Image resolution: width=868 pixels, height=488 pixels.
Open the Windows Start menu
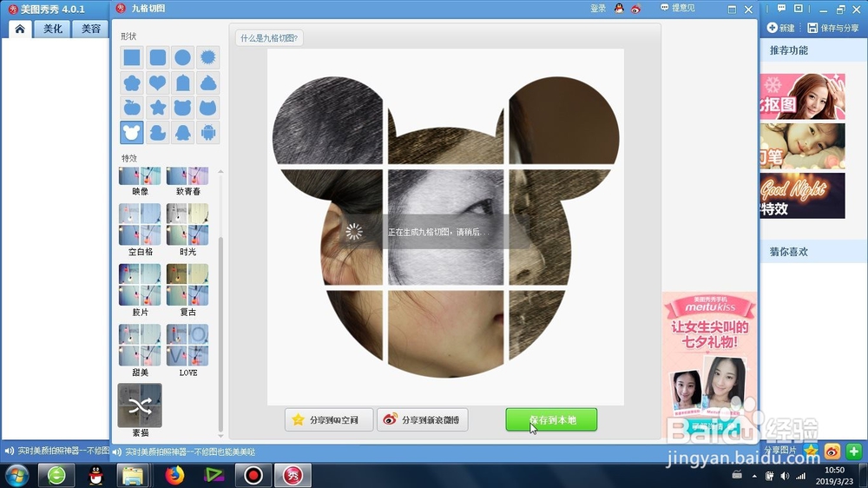[16, 475]
